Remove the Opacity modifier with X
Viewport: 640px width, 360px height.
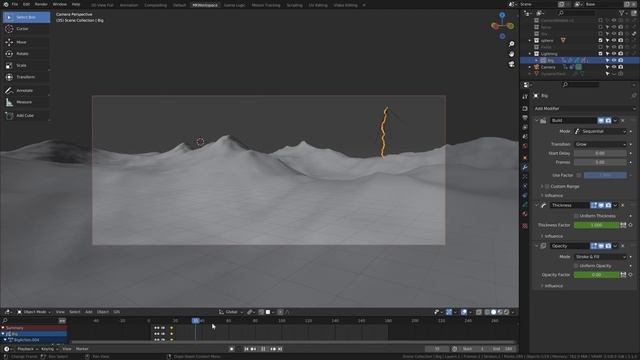pos(622,246)
